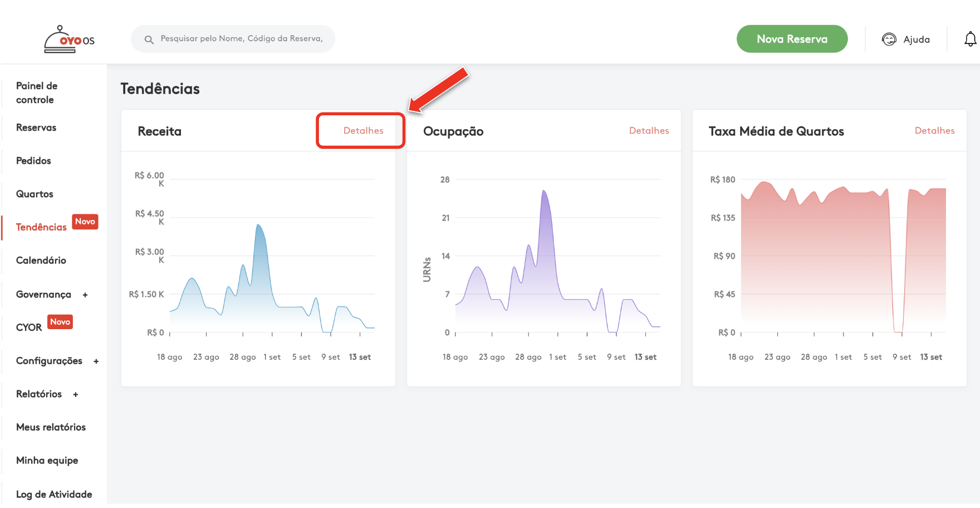Go to Minha equipe
This screenshot has width=980, height=508.
pos(47,461)
